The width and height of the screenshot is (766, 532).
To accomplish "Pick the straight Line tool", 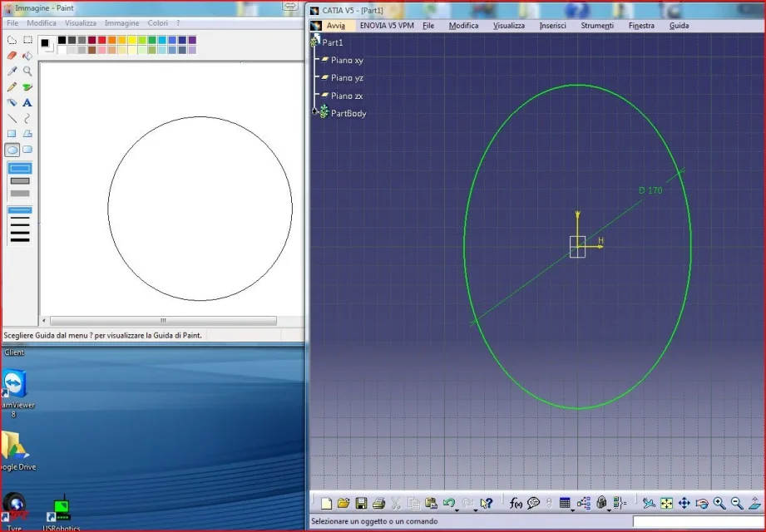I will tap(12, 118).
